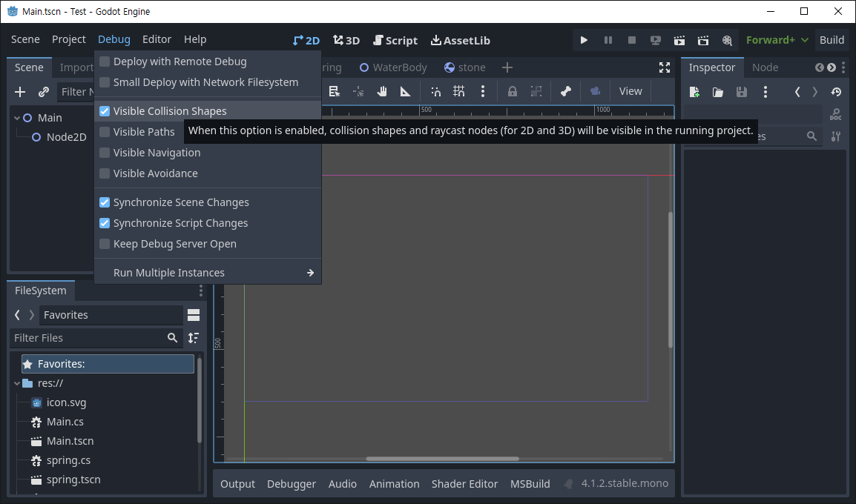Click the viewport horizontal scrollbar
Screen dimensions: 856x504
pos(443,459)
